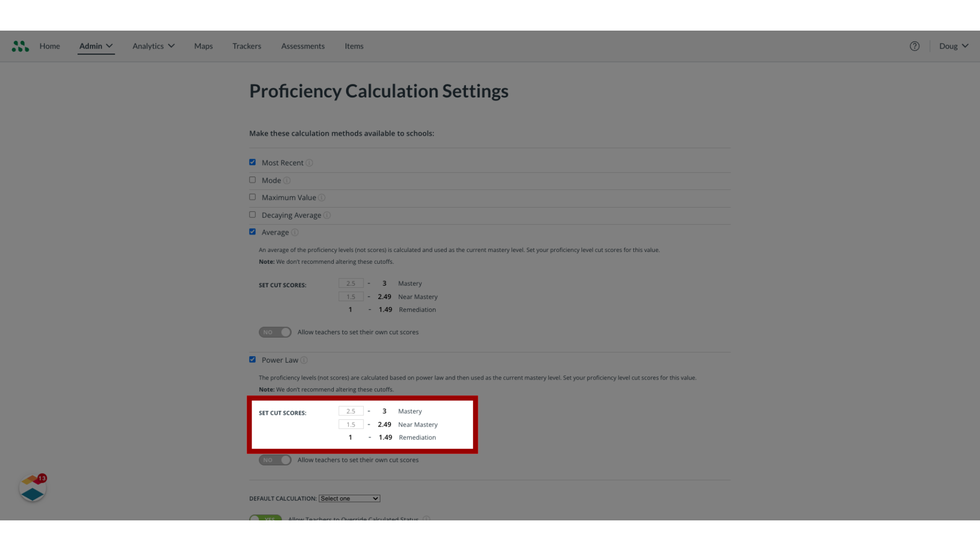
Task: Click the Power Law upper cut score field
Action: coord(351,410)
